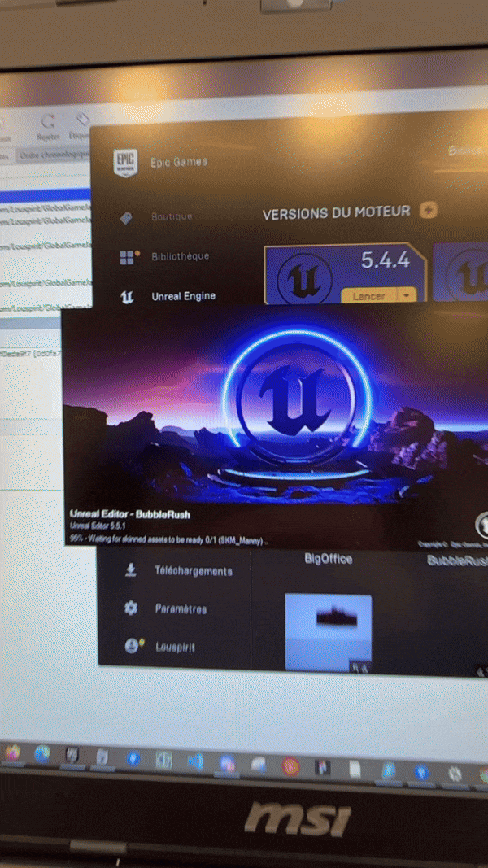
Task: Launch Firefox from the taskbar
Action: click(12, 752)
